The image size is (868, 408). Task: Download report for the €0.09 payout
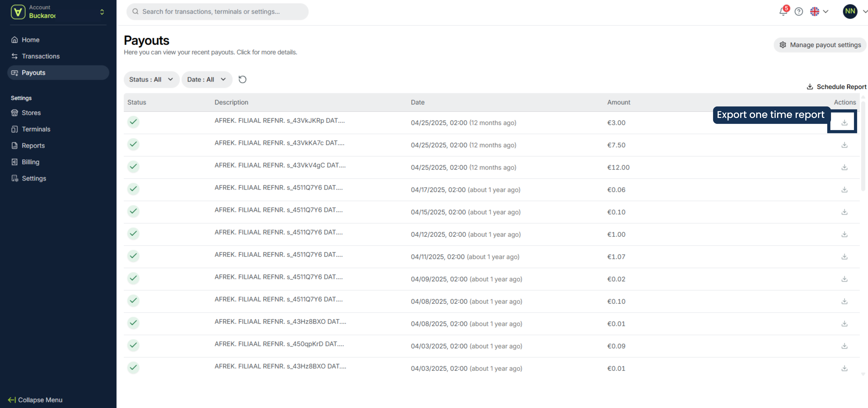(844, 346)
